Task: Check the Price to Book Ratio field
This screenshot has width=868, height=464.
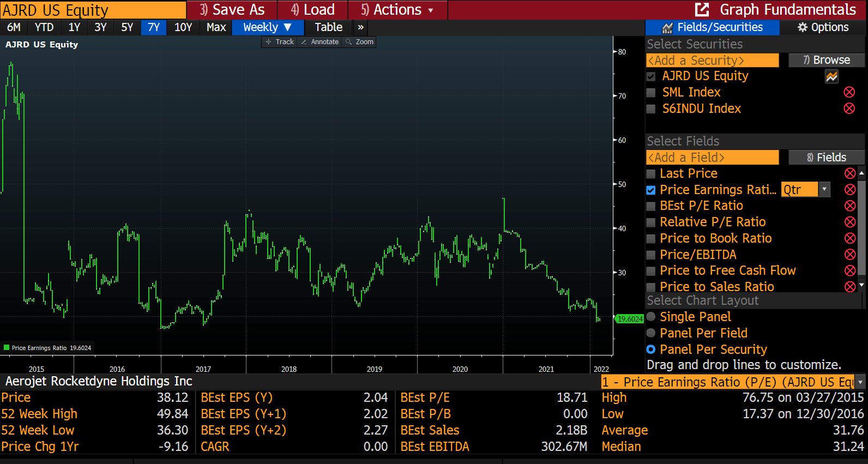Action: pos(650,239)
